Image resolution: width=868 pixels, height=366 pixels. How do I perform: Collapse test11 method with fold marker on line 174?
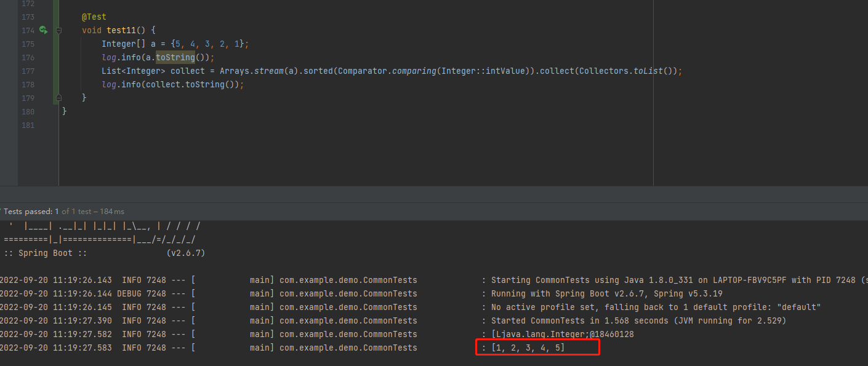(x=58, y=30)
